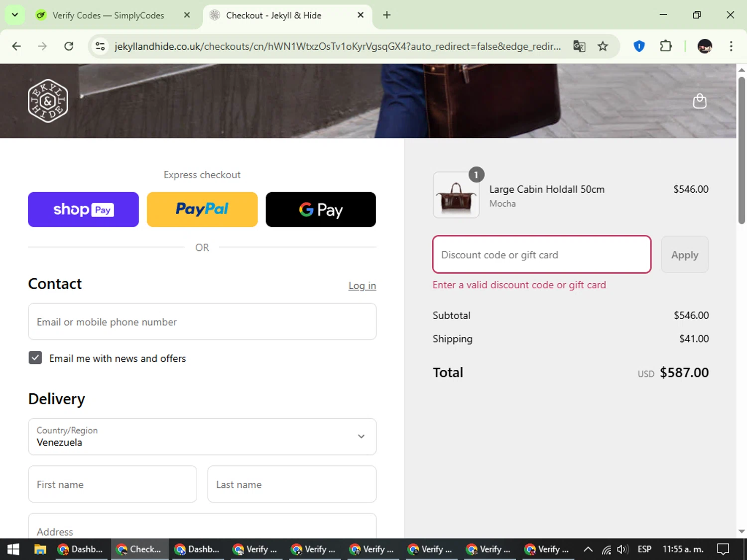Viewport: 747px width, 560px height.
Task: Open the Chrome profile avatar
Action: [x=705, y=46]
